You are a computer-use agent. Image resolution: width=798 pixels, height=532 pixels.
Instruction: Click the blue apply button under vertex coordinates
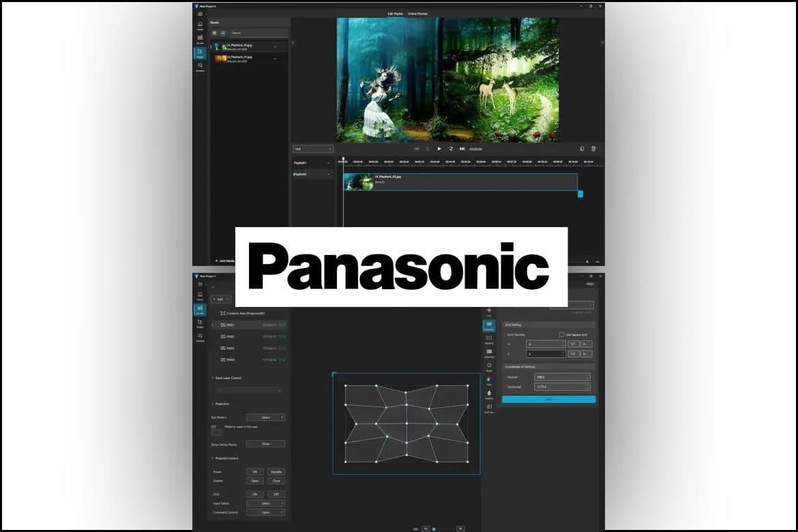(548, 399)
